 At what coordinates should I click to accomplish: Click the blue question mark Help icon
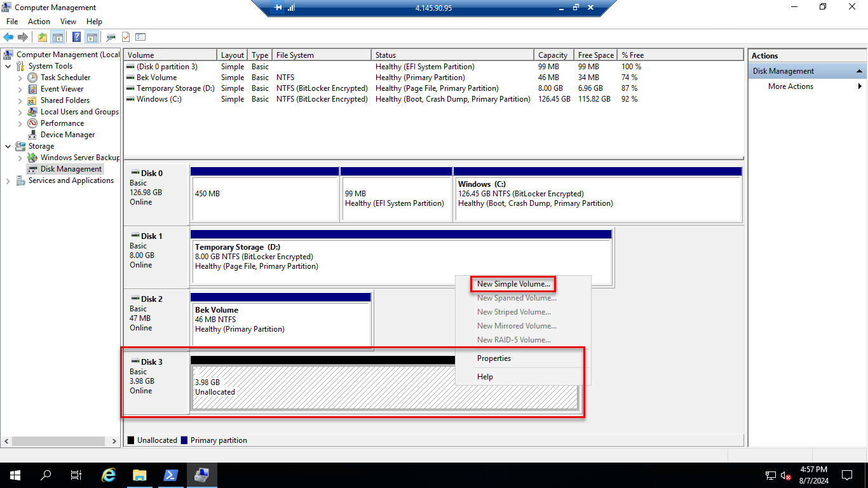(x=77, y=37)
